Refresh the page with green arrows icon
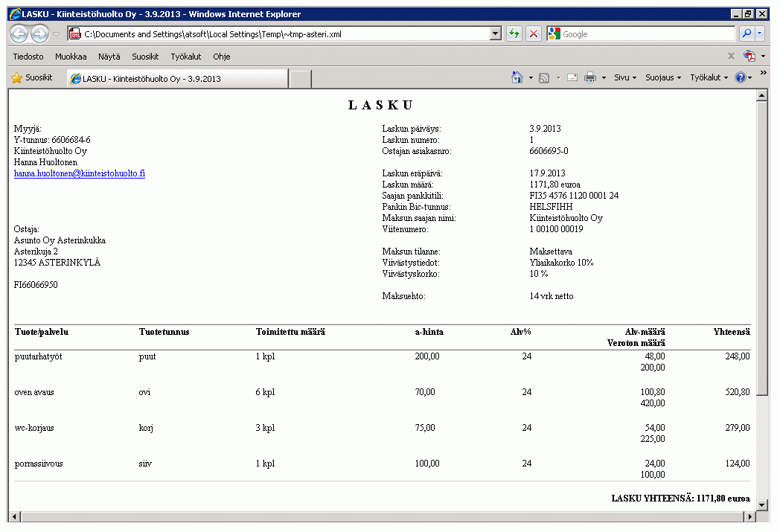Screen dimensions: 780x532 [x=514, y=34]
